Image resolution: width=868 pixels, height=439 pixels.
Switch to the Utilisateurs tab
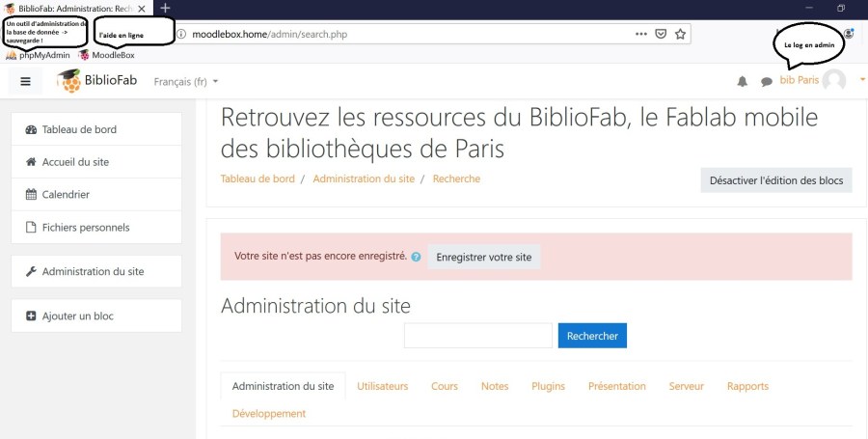point(382,386)
